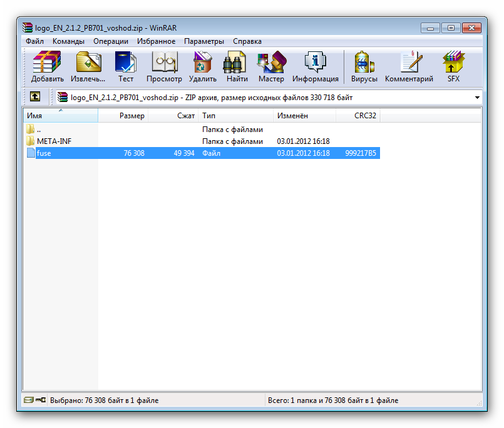Open the Параметры menu

coord(204,41)
